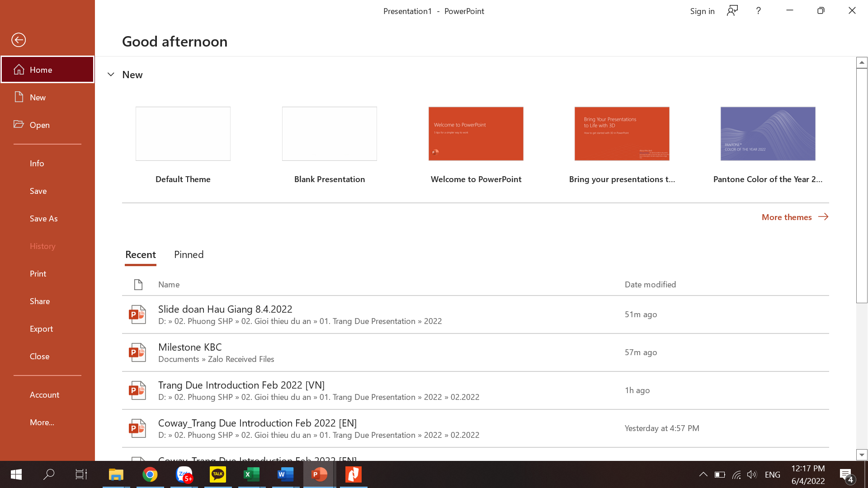The width and height of the screenshot is (868, 488).
Task: Open the Export page
Action: (47, 328)
